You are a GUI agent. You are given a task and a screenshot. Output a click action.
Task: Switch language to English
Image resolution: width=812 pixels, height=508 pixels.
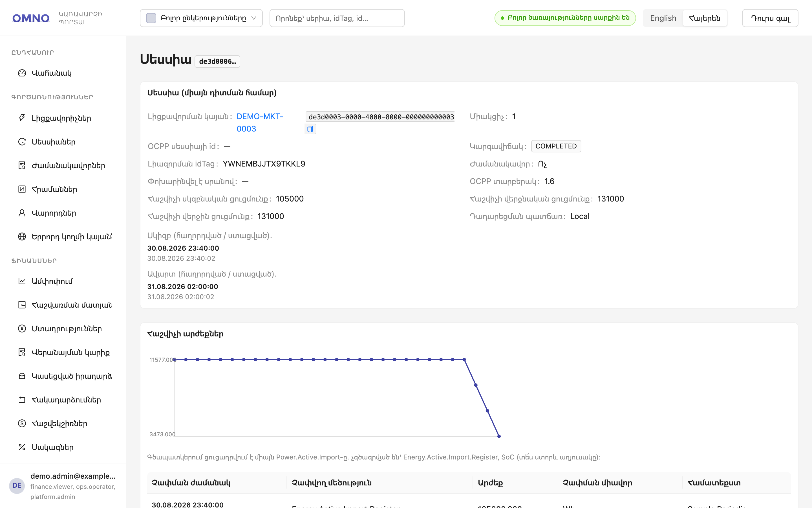[663, 18]
